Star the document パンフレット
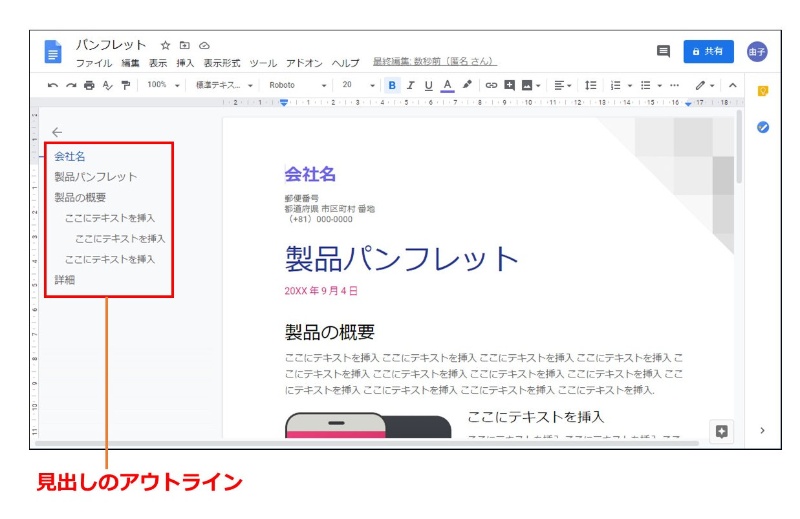 click(166, 45)
